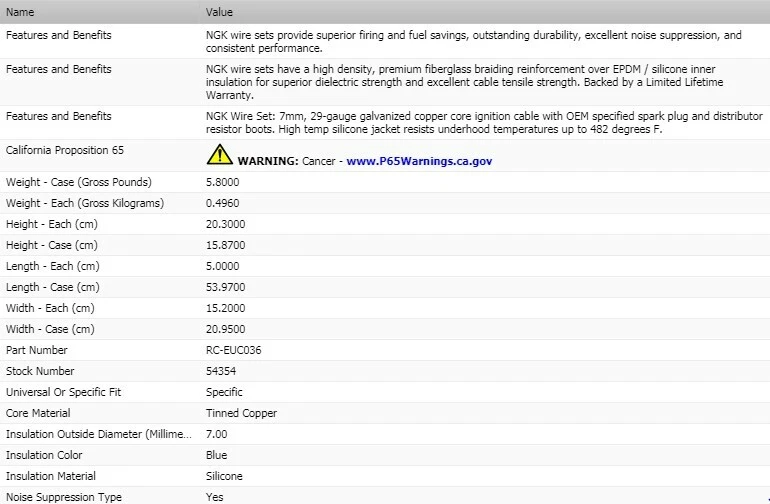The image size is (770, 504).
Task: Select the Stock Number value 54354
Action: click(220, 371)
